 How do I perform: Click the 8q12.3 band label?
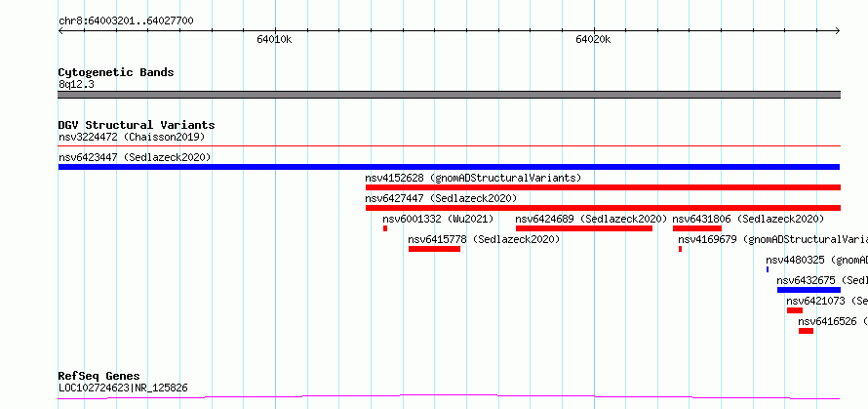click(x=76, y=85)
